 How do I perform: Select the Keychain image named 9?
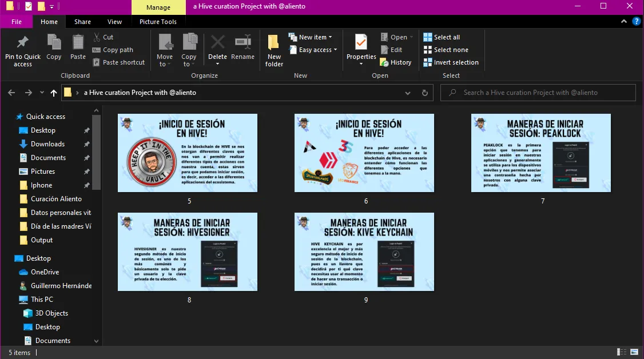[x=364, y=252]
